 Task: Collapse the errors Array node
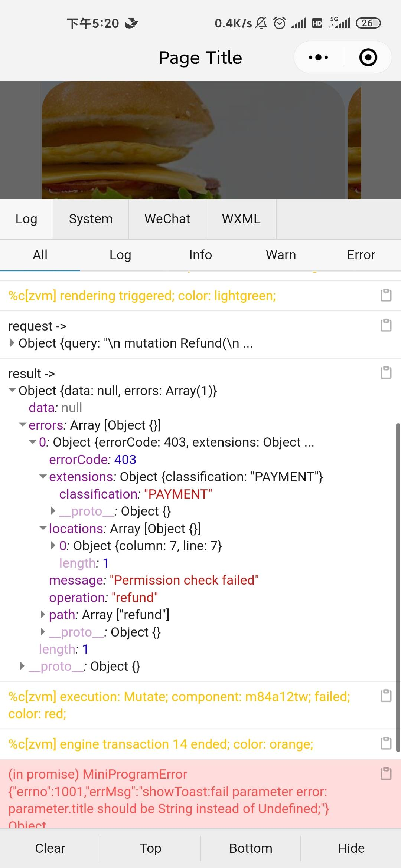23,425
